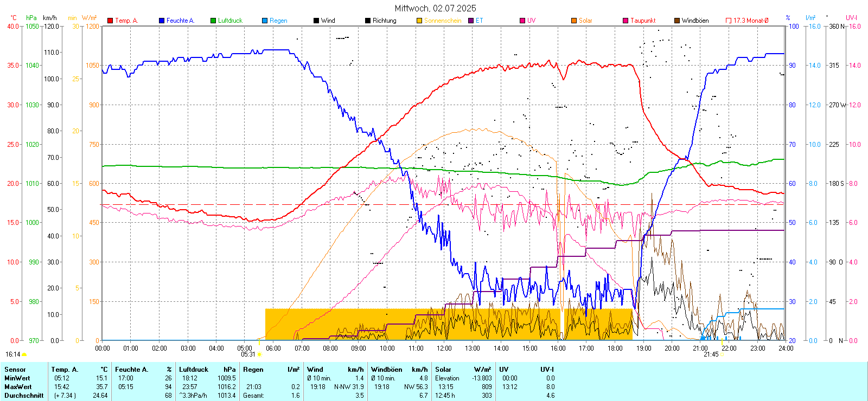This screenshot has width=868, height=401.
Task: Click the MaxWert row label
Action: coord(18,387)
